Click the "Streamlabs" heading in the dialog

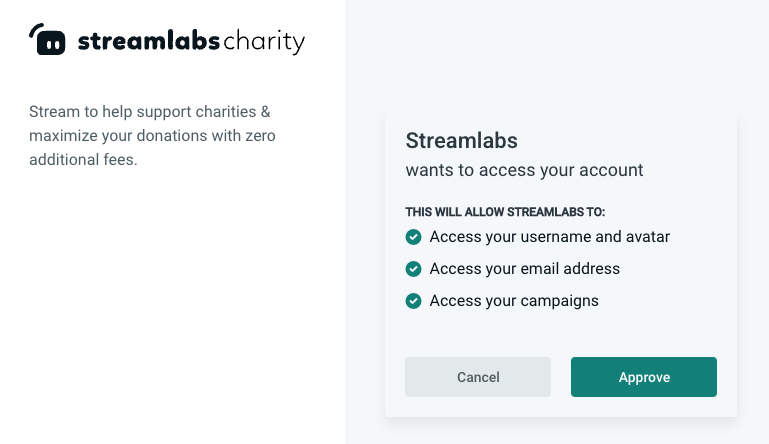pyautogui.click(x=461, y=140)
